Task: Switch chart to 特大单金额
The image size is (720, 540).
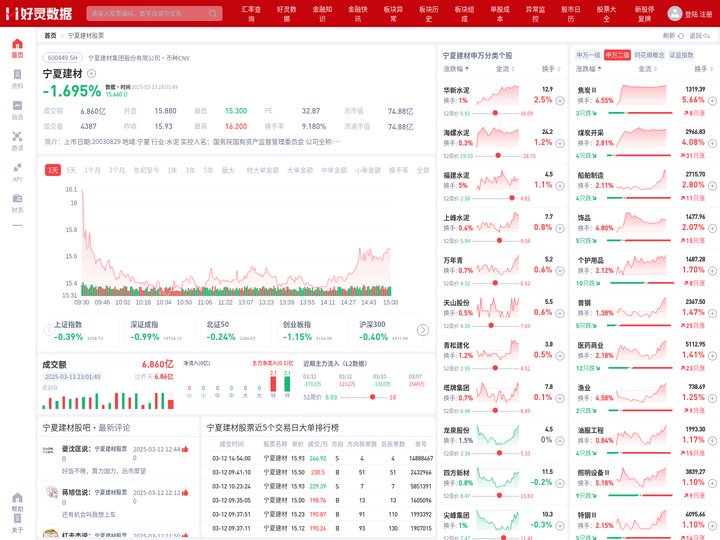Action: (263, 170)
